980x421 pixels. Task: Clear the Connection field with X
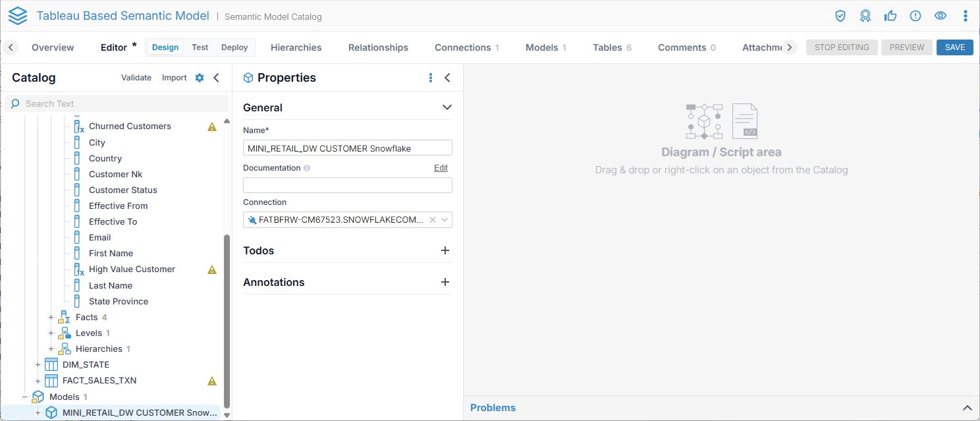coord(433,220)
